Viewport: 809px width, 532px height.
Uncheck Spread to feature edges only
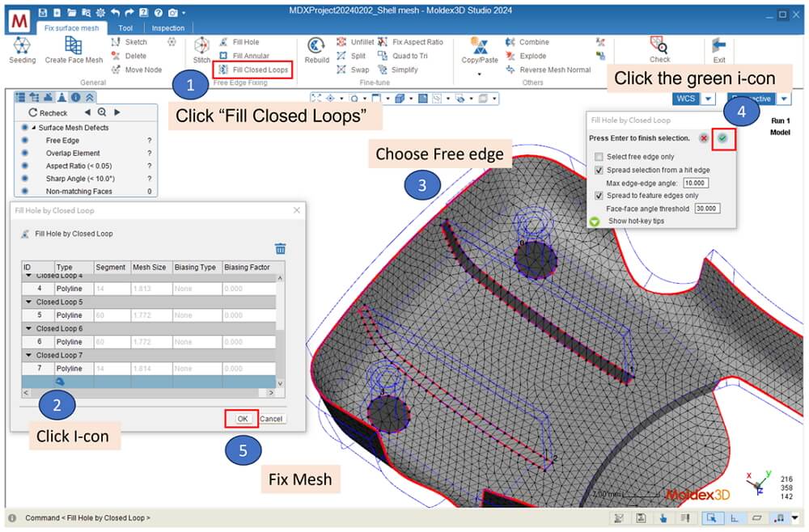[599, 196]
